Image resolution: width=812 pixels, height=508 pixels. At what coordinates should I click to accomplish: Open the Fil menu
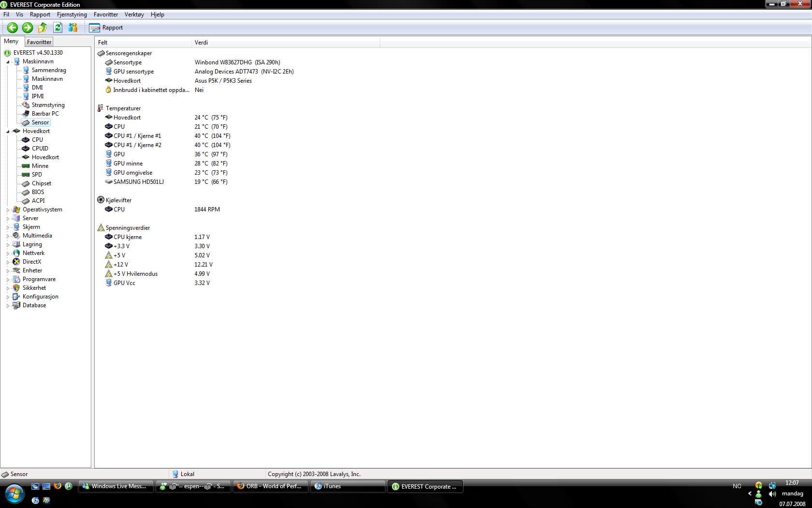6,15
